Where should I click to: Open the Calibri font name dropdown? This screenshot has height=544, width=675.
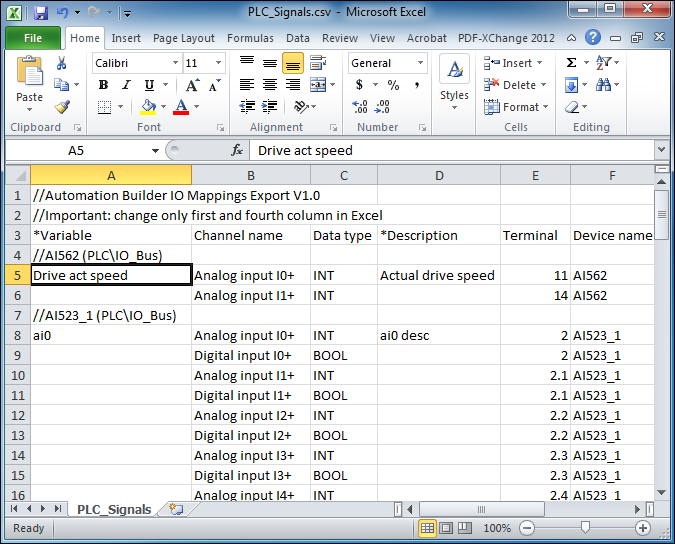[x=176, y=63]
